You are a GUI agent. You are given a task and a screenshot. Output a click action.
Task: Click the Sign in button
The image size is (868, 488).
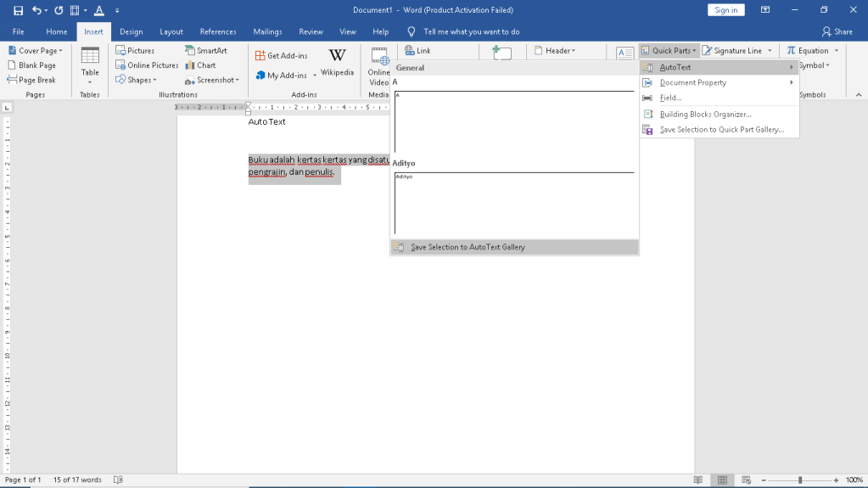[x=725, y=10]
